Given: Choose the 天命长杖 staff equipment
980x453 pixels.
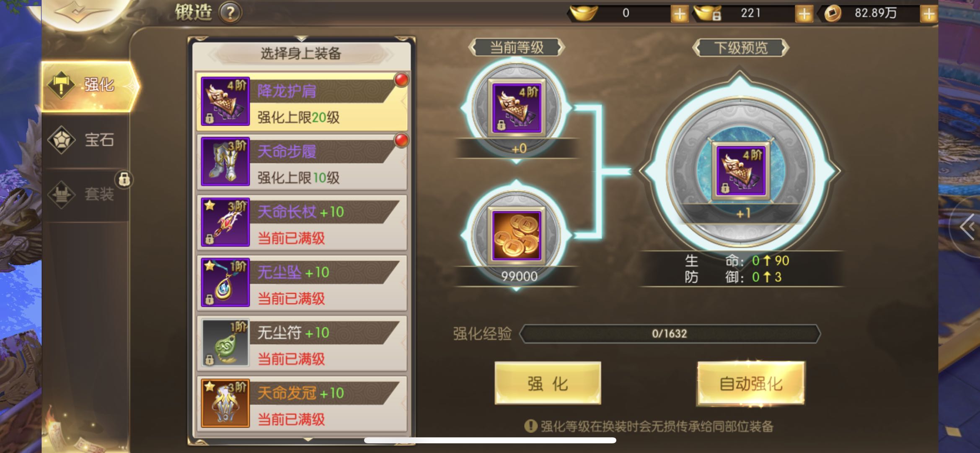Looking at the screenshot, I should 302,222.
